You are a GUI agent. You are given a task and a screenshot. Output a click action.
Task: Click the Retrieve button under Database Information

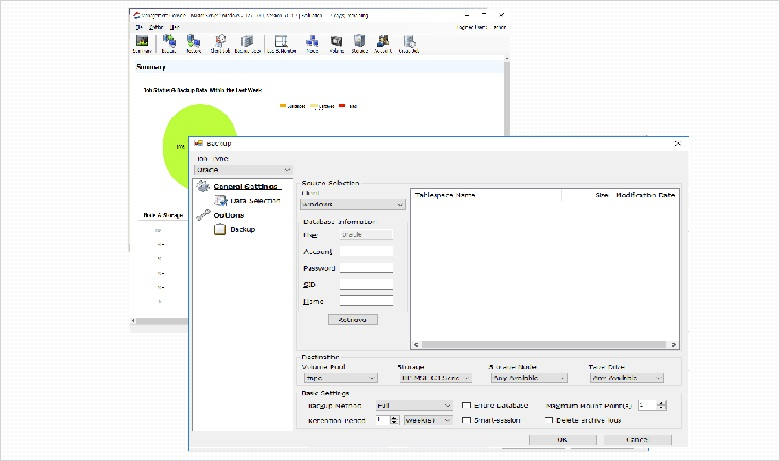pos(353,320)
